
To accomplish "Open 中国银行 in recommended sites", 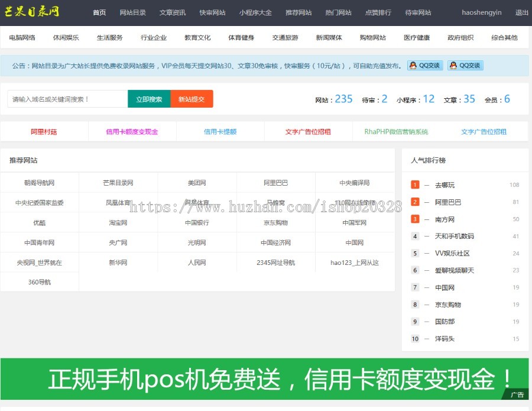I will (x=197, y=222).
